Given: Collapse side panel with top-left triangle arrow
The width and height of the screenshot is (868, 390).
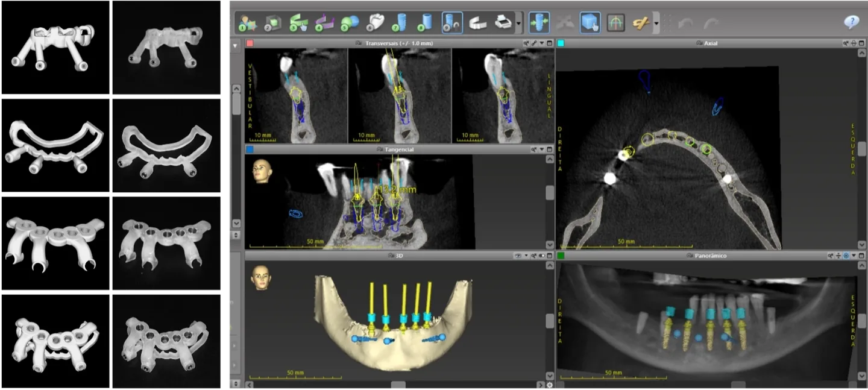Looking at the screenshot, I should coord(236,45).
